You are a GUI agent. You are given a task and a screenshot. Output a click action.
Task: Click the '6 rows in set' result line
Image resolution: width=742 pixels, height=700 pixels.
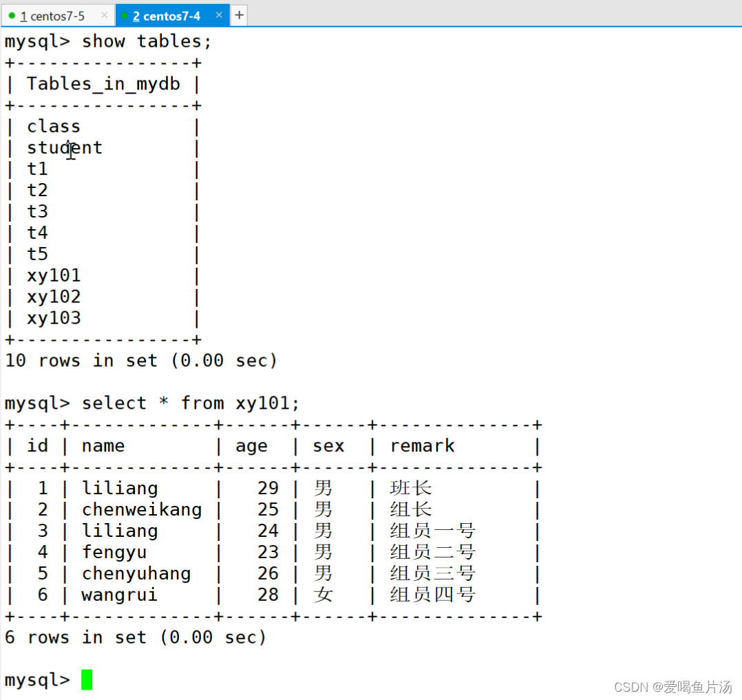pos(136,637)
